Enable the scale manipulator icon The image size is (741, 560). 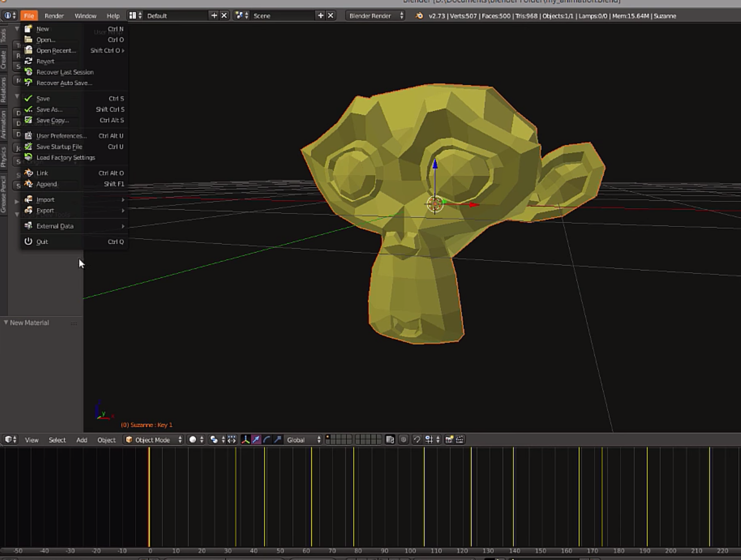pyautogui.click(x=277, y=440)
